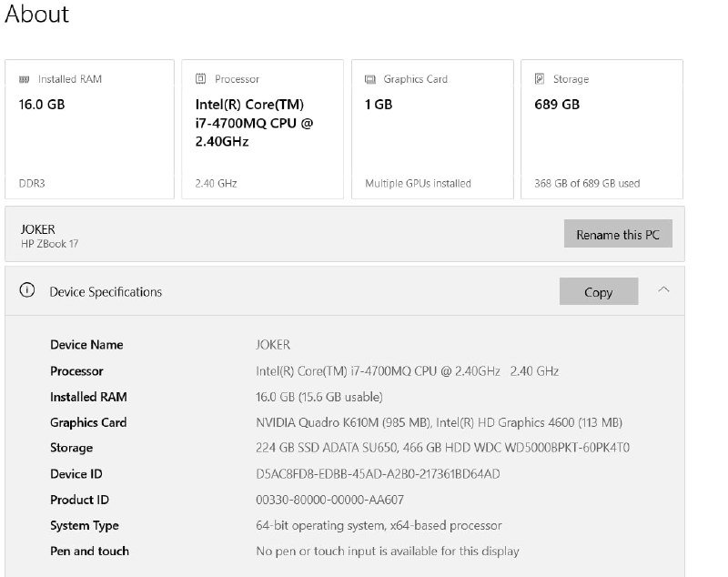Click the Installed RAM chip icon

pyautogui.click(x=24, y=79)
